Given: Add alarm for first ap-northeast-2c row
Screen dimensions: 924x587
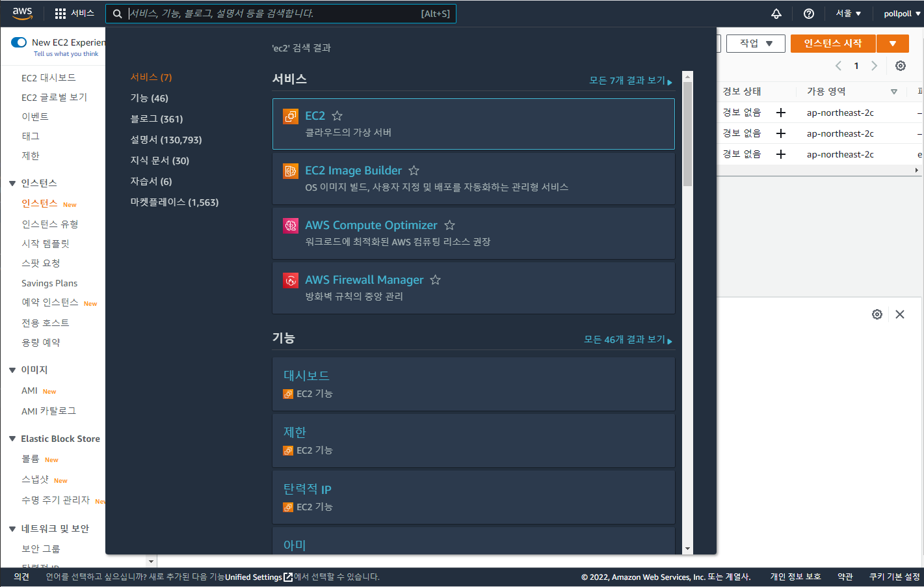Looking at the screenshot, I should [781, 113].
